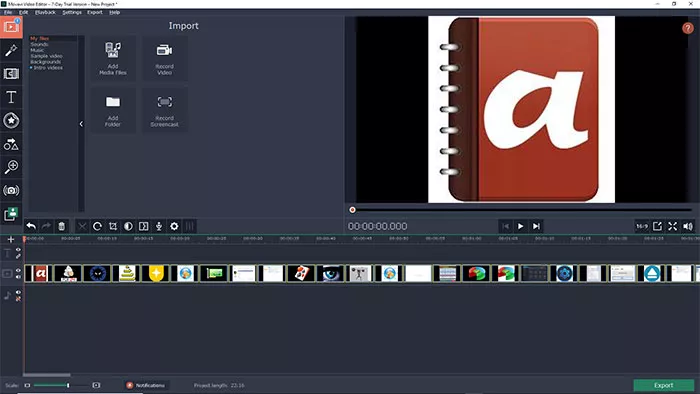700x394 pixels.
Task: Select Sample video category
Action: point(46,56)
